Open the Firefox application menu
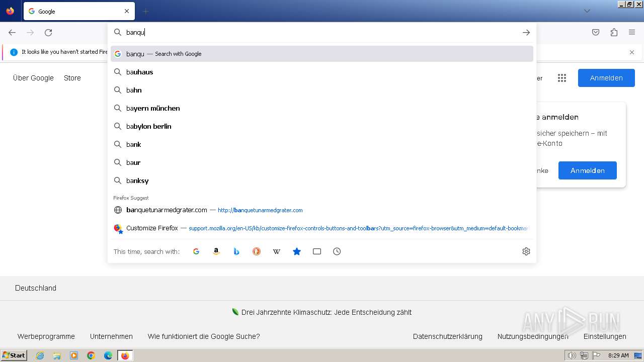Screen dimensions: 644x362 (x=632, y=33)
